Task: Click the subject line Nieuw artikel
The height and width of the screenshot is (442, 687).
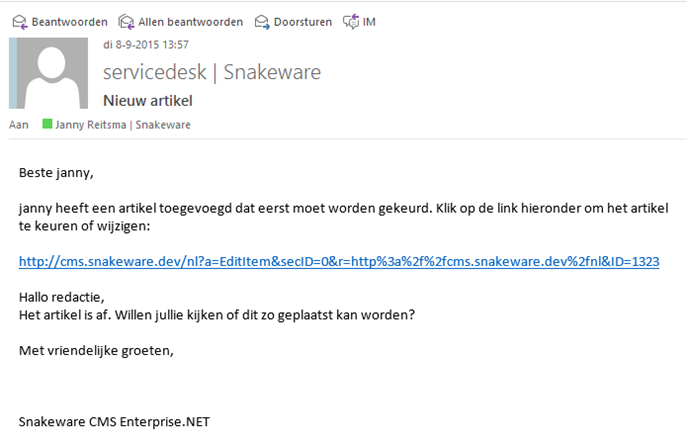Action: (x=148, y=101)
